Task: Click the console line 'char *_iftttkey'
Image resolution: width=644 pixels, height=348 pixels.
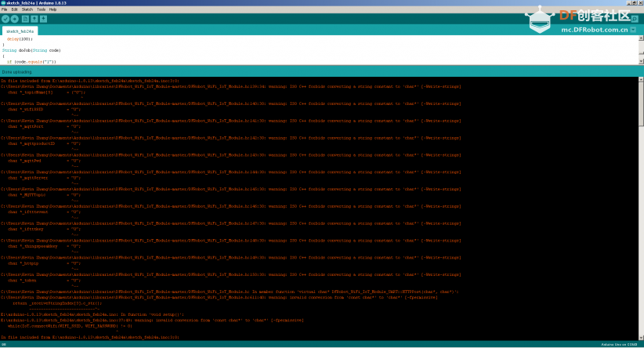Action: [x=44, y=230]
